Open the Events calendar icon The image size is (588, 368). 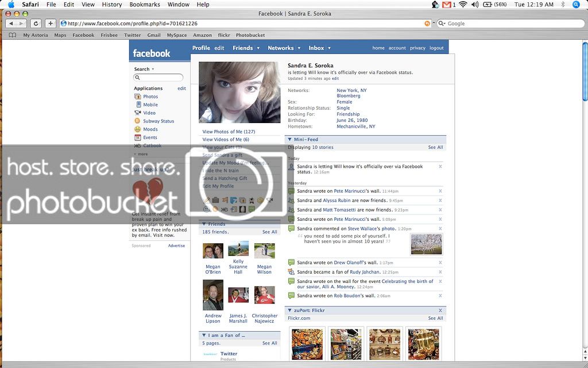click(x=138, y=137)
